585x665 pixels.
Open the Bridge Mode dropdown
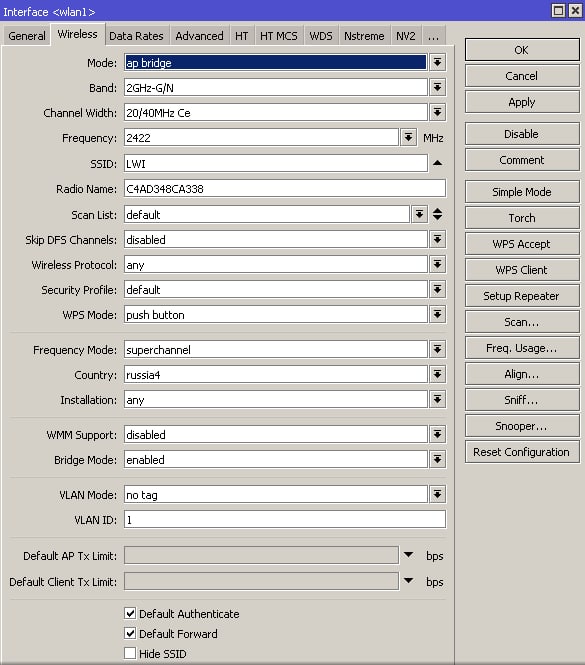pyautogui.click(x=437, y=459)
